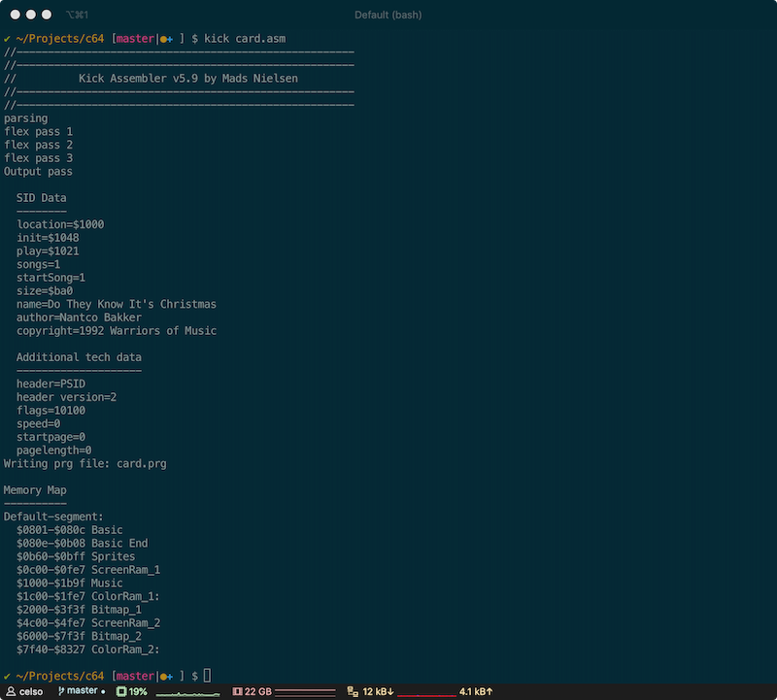Toggle the blue plus indicator in the prompt
The image size is (777, 700).
tap(170, 39)
